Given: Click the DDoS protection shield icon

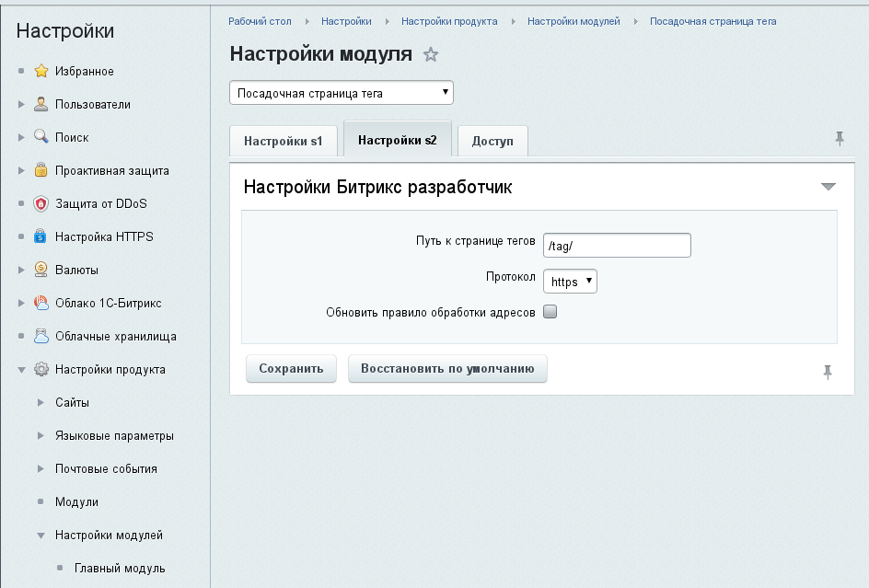Looking at the screenshot, I should point(41,204).
